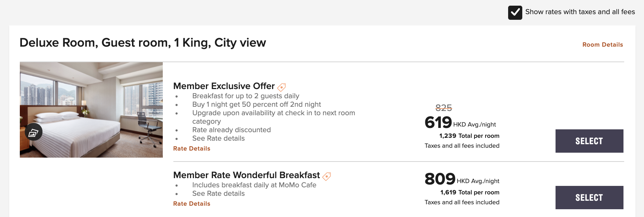
Task: Click the tag icon beside Member Exclusive Offer
Action: [282, 87]
